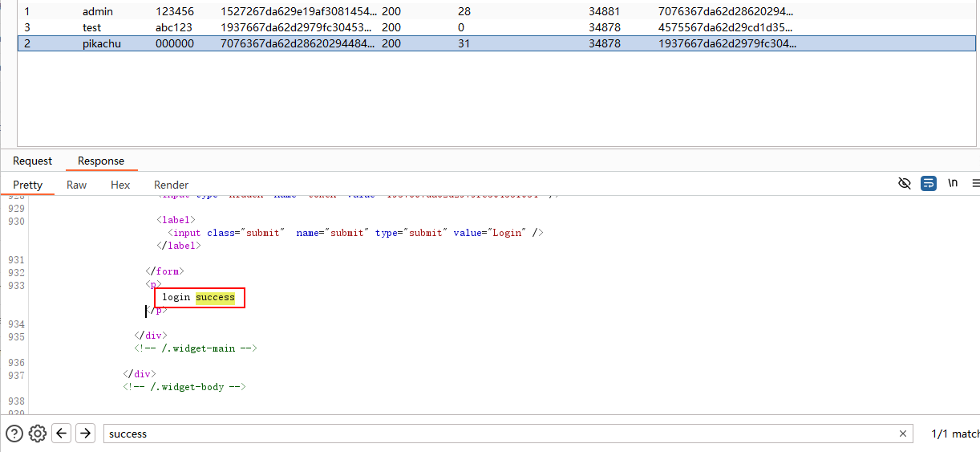Click the 1/1 match counter
Image resolution: width=980 pixels, height=452 pixels.
tap(955, 434)
